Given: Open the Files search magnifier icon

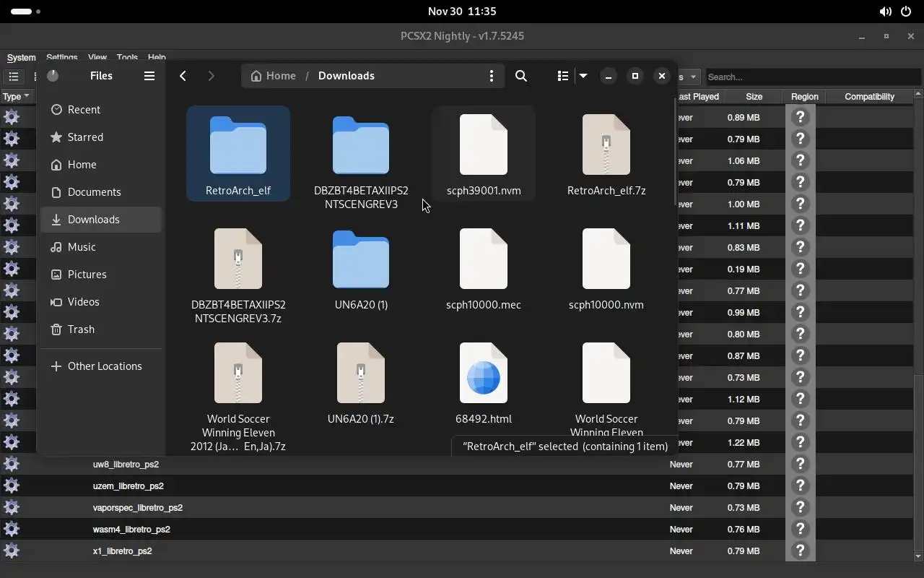Looking at the screenshot, I should (521, 76).
